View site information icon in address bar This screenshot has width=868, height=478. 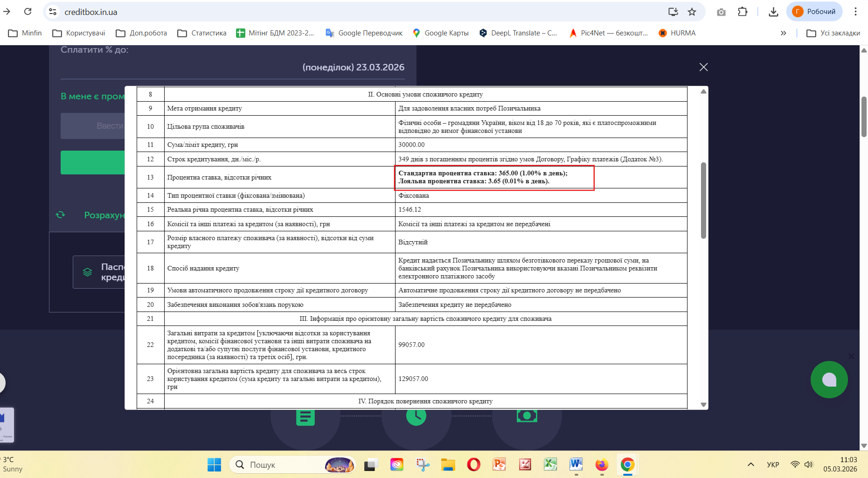coord(53,12)
